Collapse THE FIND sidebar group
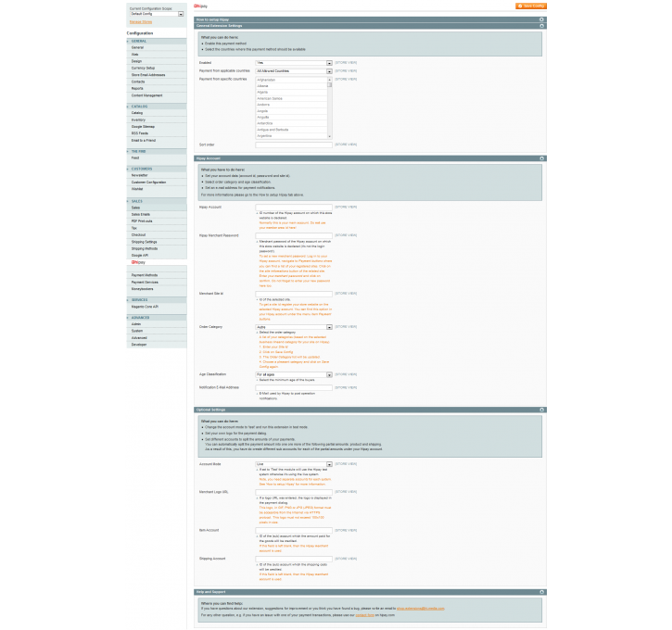 click(157, 151)
